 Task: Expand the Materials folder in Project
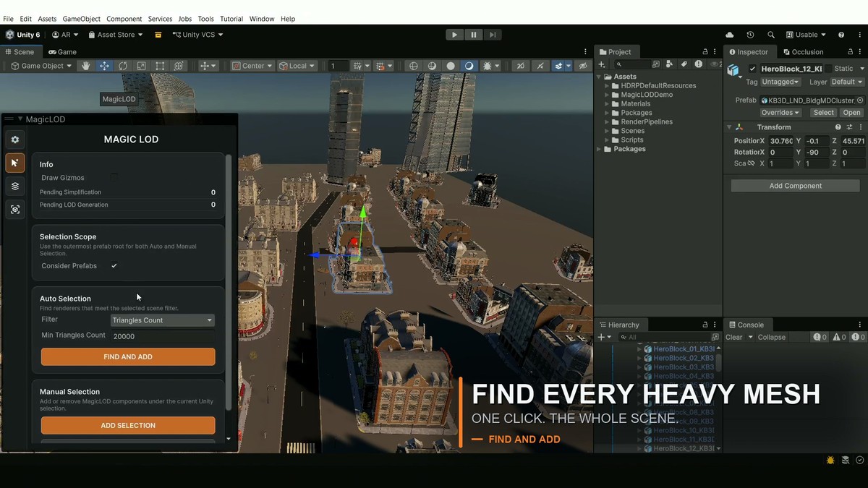tap(607, 103)
